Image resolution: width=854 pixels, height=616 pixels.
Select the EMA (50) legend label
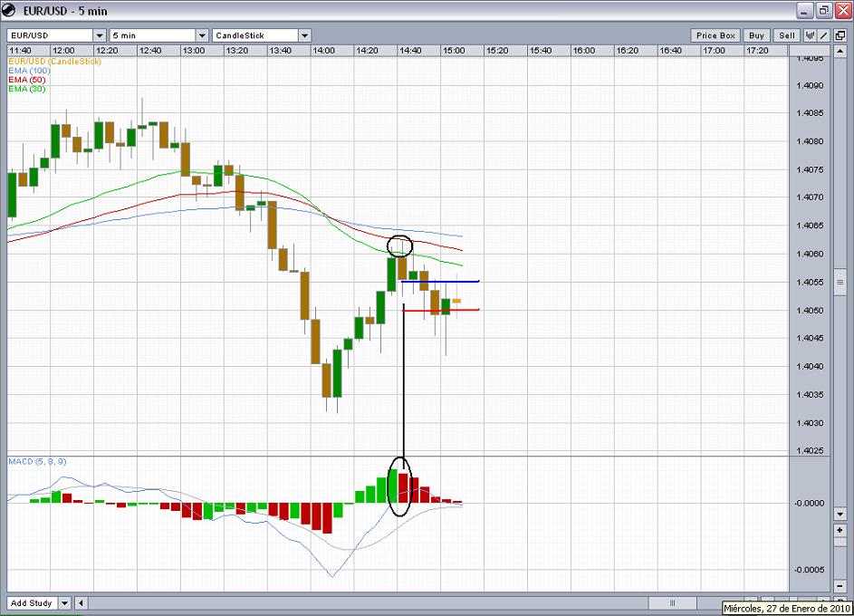coord(26,80)
